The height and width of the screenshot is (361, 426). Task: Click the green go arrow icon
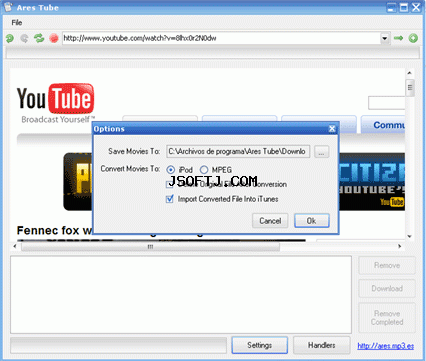coord(398,38)
